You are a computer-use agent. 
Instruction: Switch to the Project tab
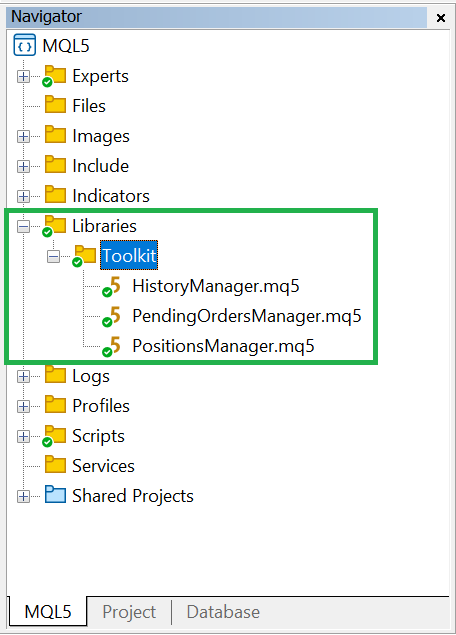(129, 612)
